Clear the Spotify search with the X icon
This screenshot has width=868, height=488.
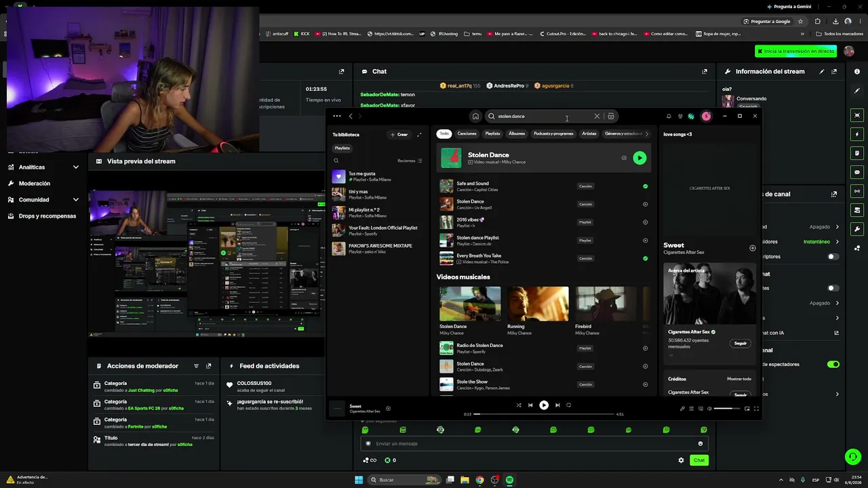[597, 116]
